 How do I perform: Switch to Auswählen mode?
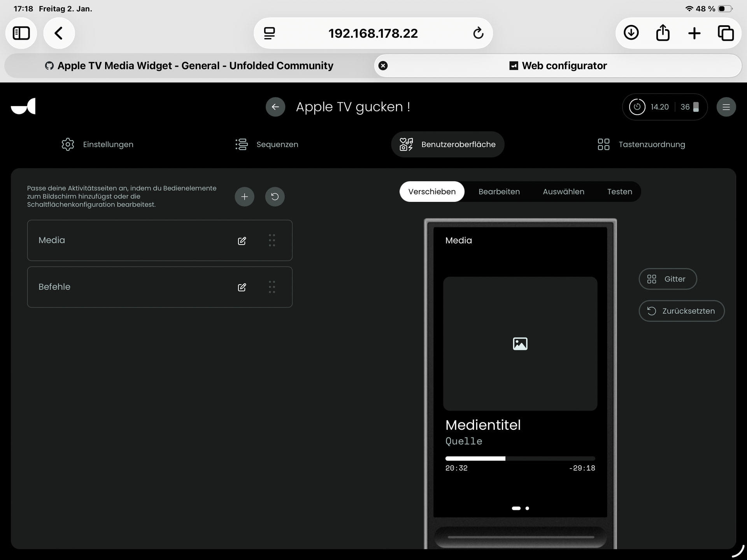(x=563, y=192)
